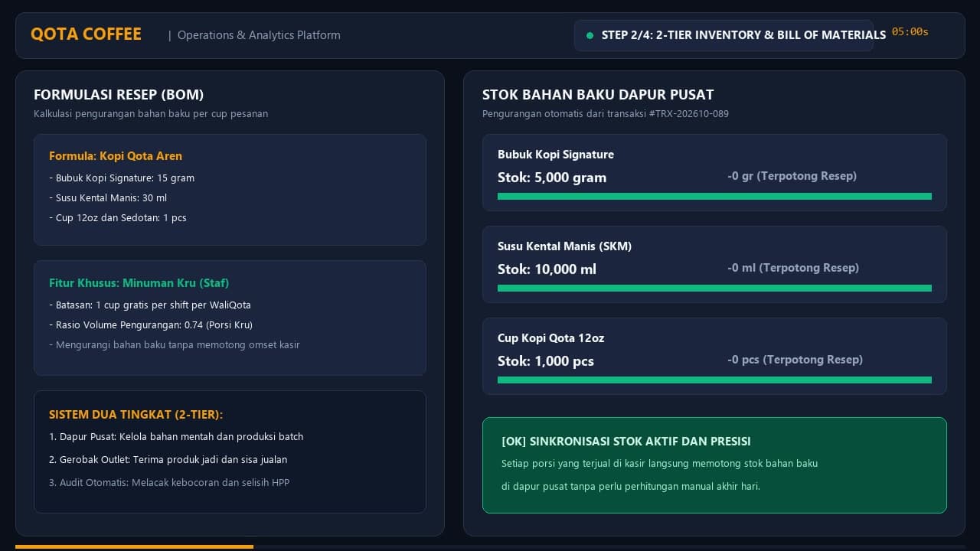Click the Susu Kental Manis (SKM) card title
Image resolution: width=980 pixels, height=551 pixels.
565,246
